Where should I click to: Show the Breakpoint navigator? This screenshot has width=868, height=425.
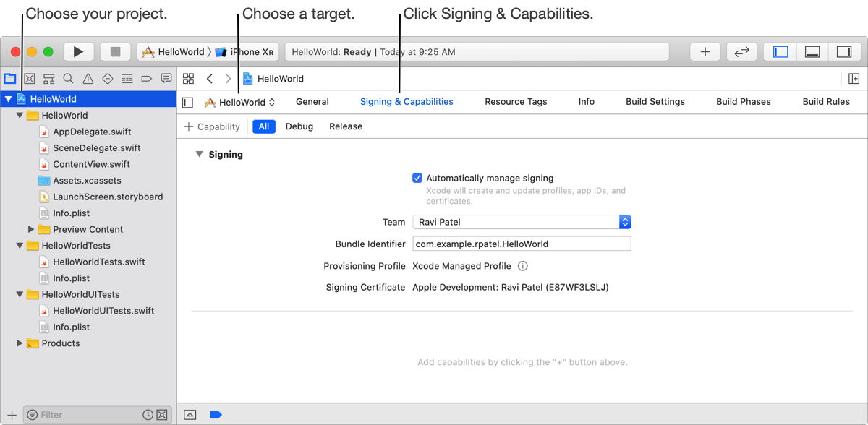click(146, 78)
